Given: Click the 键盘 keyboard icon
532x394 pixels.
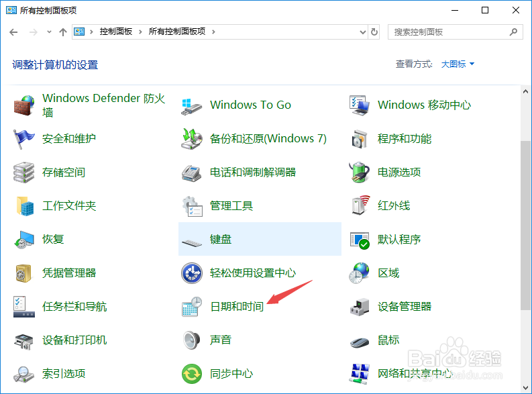Looking at the screenshot, I should [x=192, y=243].
